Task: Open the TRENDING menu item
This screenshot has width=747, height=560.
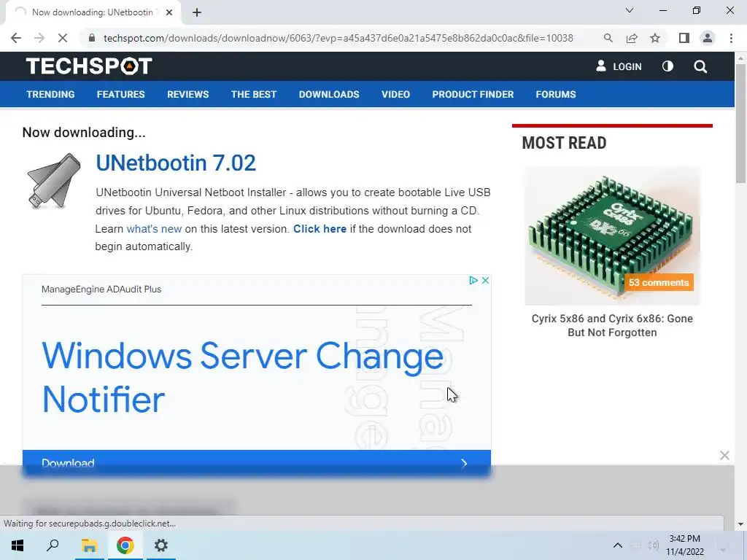Action: click(x=50, y=94)
